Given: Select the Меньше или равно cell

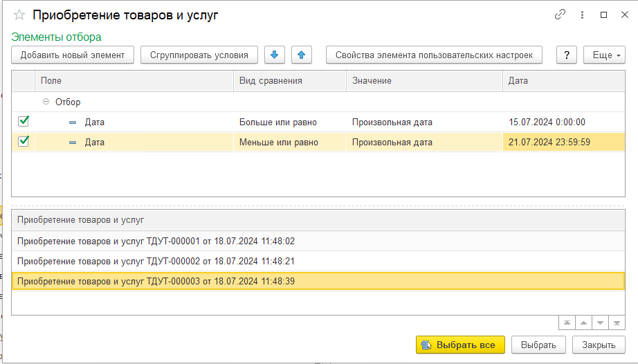Looking at the screenshot, I should (290, 142).
